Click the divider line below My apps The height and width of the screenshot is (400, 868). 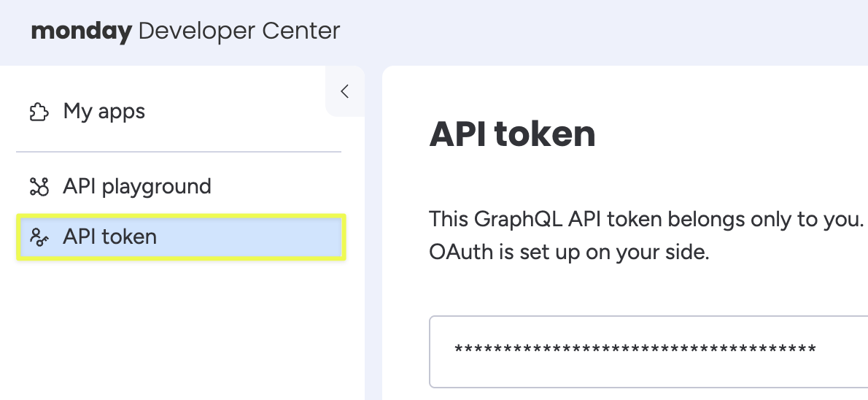tap(179, 152)
